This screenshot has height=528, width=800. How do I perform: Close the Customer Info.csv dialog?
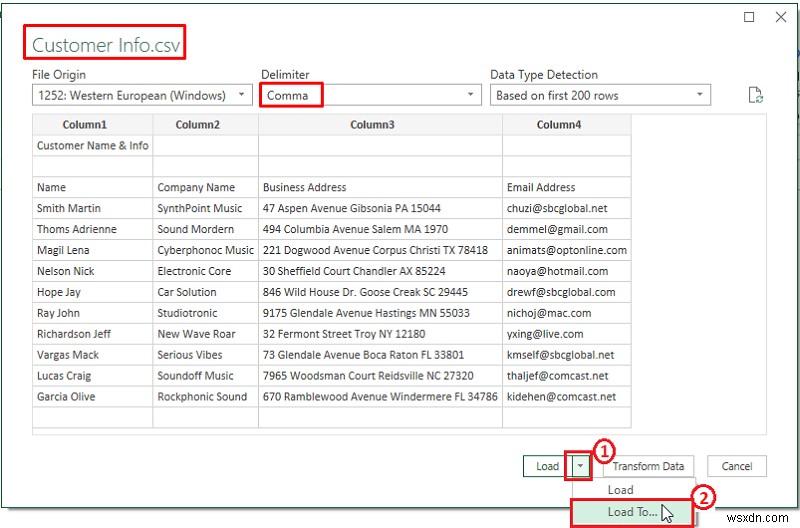click(x=781, y=17)
